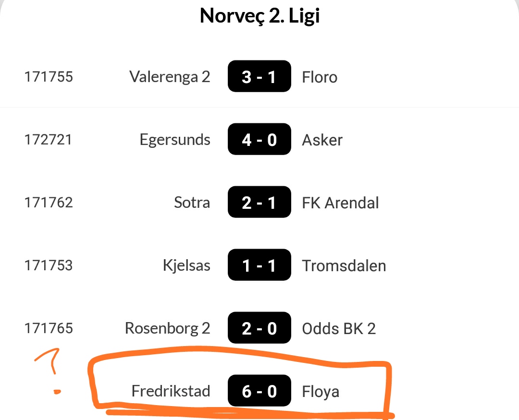Select the Odds BK 2 team name

(x=339, y=328)
